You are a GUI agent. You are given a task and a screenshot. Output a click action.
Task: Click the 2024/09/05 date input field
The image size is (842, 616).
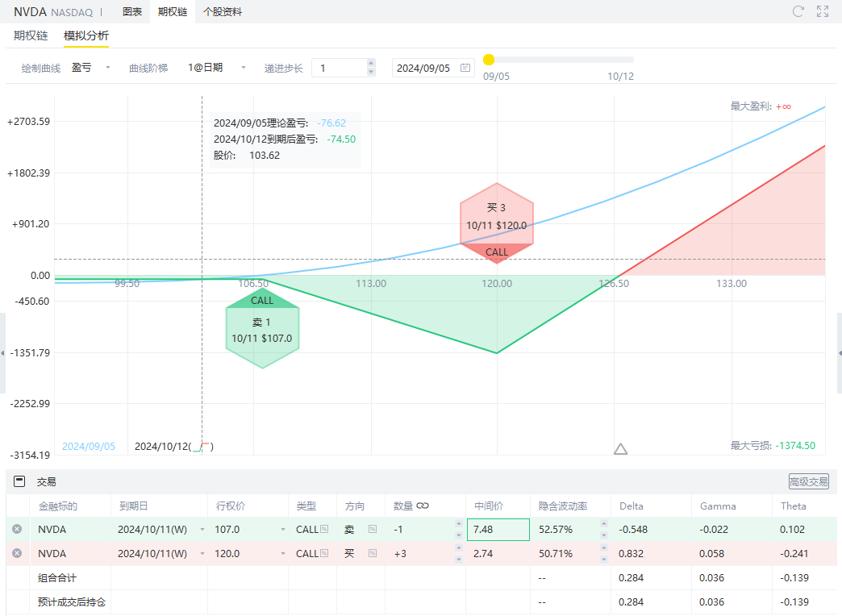[433, 68]
